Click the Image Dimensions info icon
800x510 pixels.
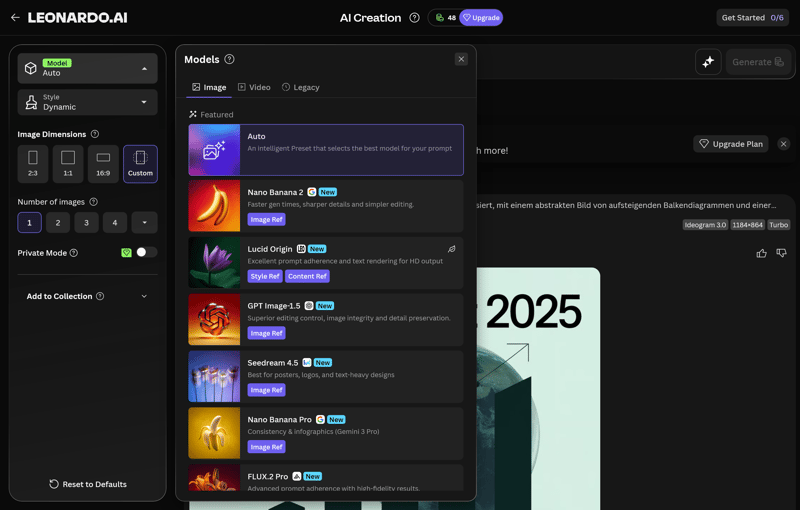click(95, 134)
